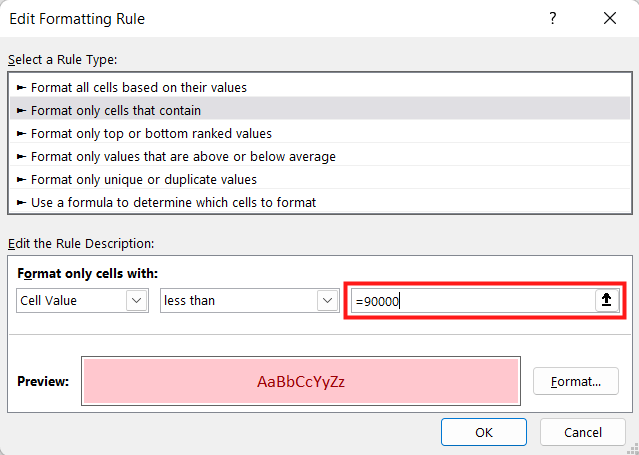Click arrow bullet beside Format all cells
Screen dimensions: 639x455
pyautogui.click(x=21, y=87)
